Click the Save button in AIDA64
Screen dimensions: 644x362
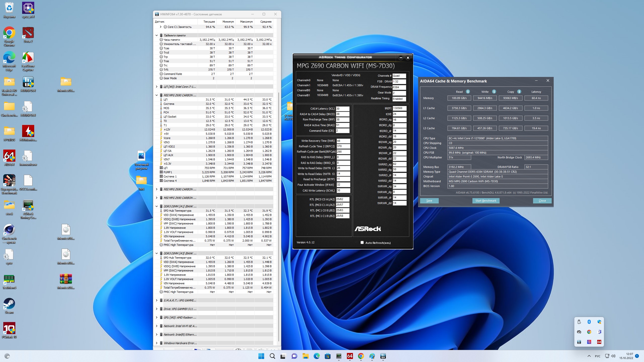[x=429, y=201]
